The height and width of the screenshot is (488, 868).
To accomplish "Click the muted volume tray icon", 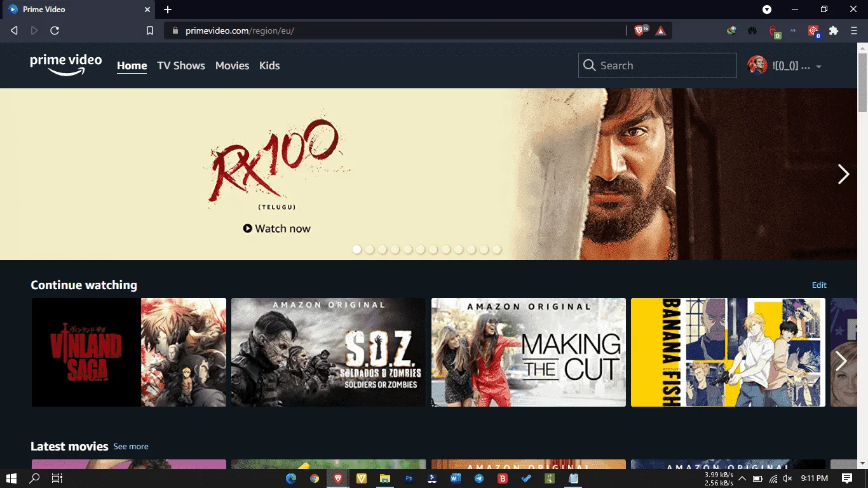I will [787, 478].
